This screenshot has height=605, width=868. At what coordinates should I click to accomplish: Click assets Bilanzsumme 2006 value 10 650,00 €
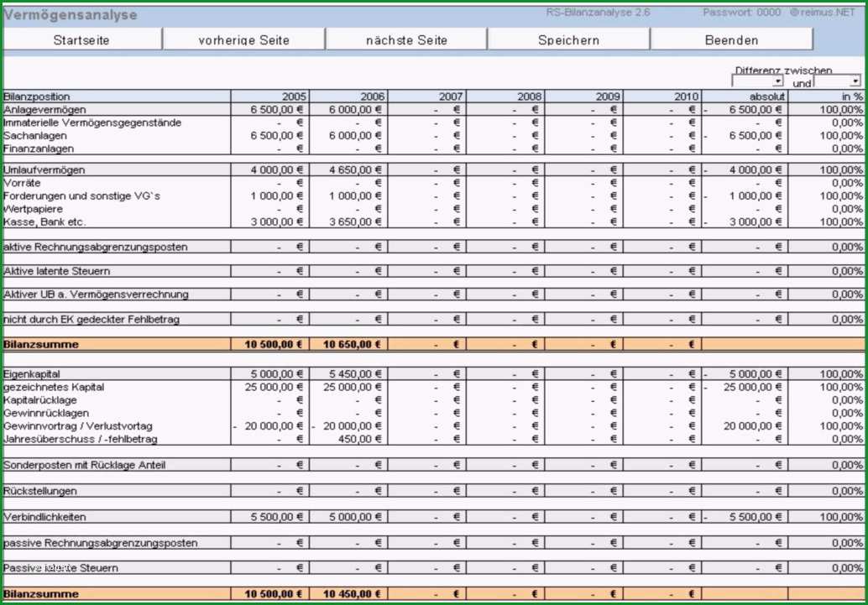pyautogui.click(x=352, y=344)
